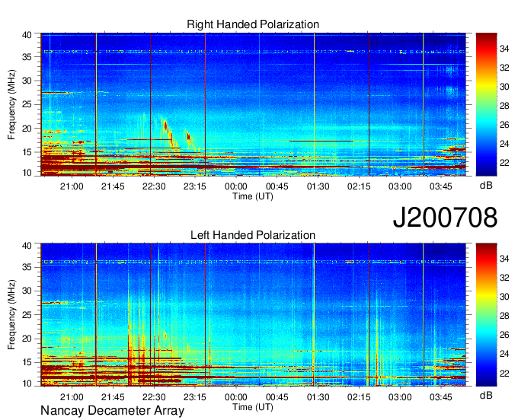518x420 pixels.
Task: Click the Right Handed plot's dB color bar
Action: pos(486,104)
